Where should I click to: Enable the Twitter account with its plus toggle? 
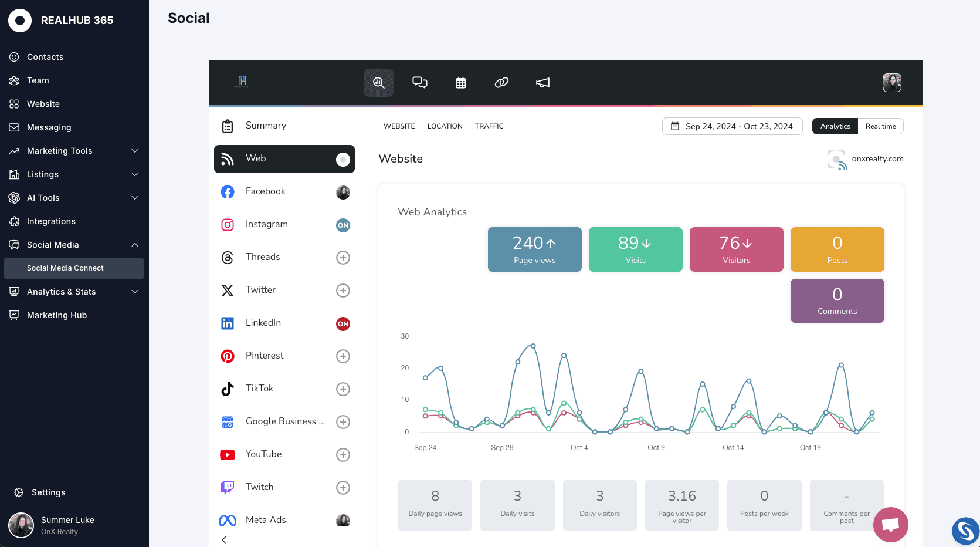click(343, 290)
